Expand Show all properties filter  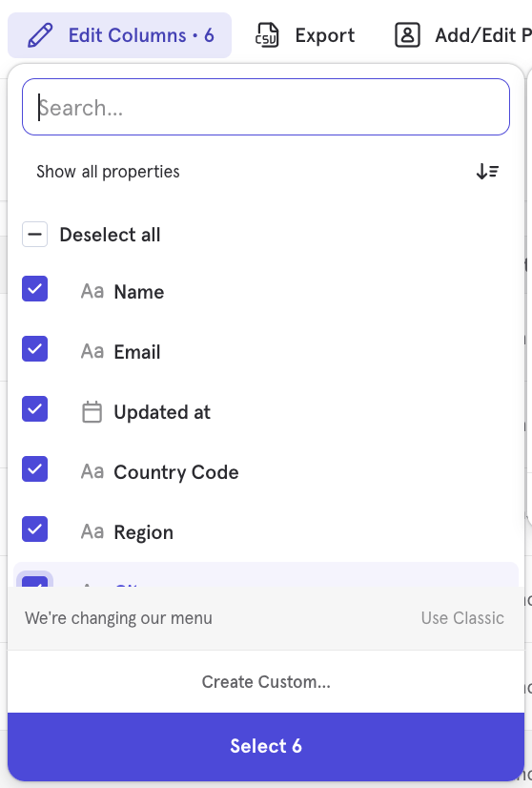click(108, 172)
